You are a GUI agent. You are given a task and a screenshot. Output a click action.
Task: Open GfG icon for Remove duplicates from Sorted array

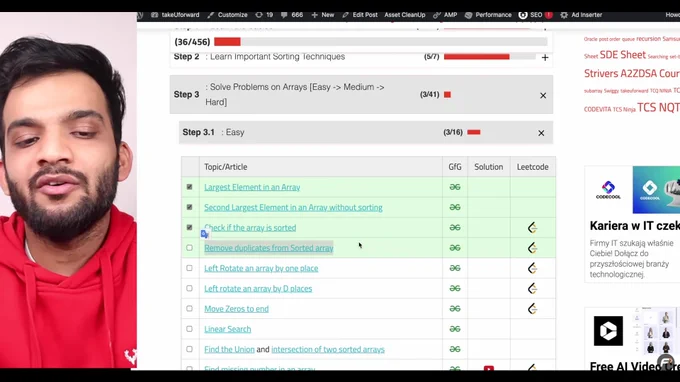click(454, 248)
